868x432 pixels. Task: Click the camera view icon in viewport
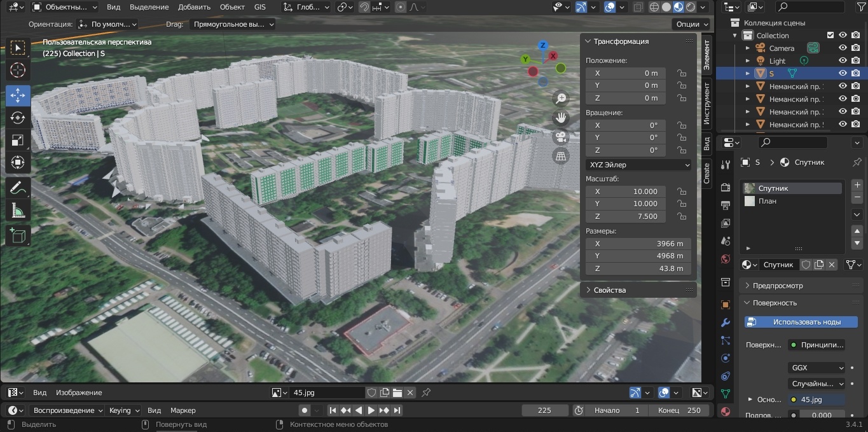point(561,137)
